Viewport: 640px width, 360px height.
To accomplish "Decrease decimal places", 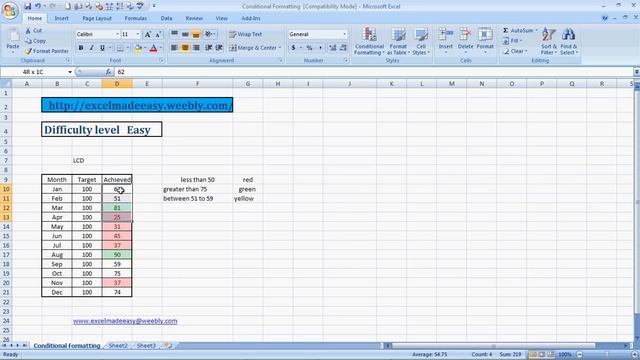I will (343, 48).
